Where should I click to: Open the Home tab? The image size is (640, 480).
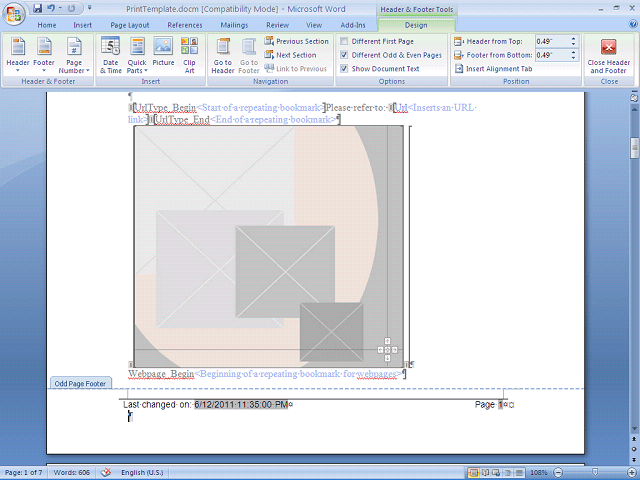[47, 25]
